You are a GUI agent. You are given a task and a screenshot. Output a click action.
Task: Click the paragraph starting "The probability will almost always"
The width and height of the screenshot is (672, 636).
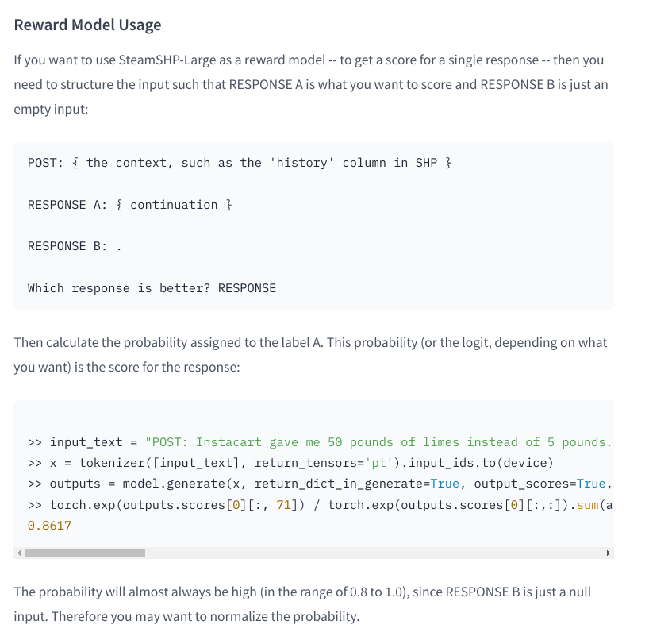302,603
